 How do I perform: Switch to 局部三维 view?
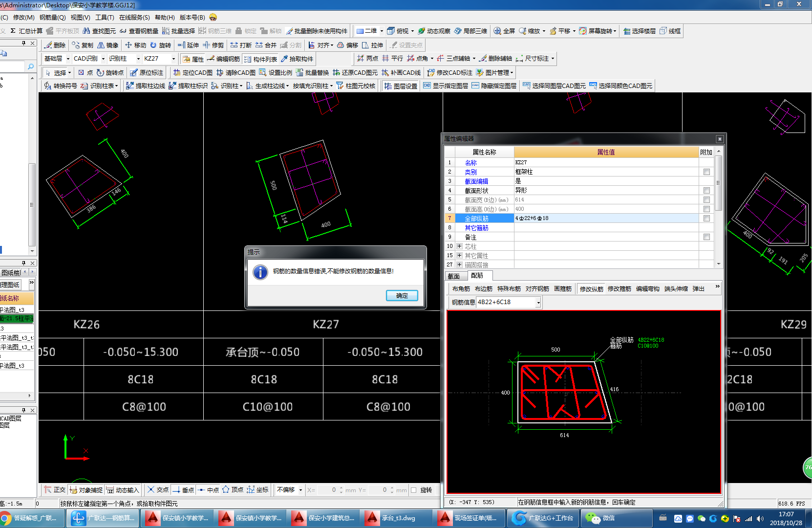[470, 31]
